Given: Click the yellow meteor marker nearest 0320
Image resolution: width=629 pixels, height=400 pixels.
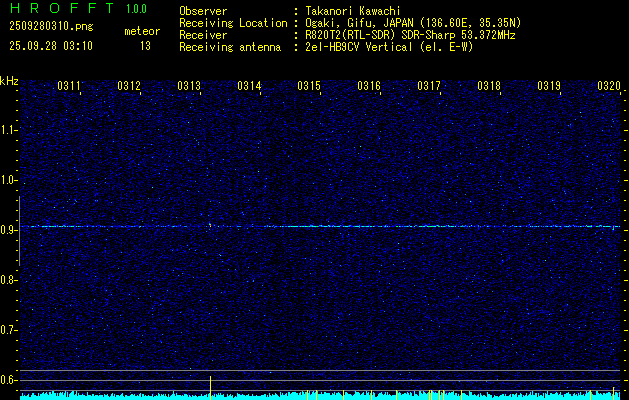Looking at the screenshot, I should (x=613, y=393).
